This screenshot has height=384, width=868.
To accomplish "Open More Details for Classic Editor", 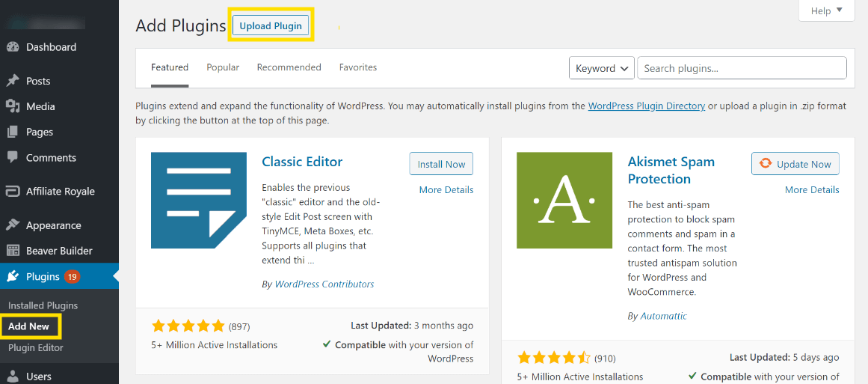I will point(446,189).
